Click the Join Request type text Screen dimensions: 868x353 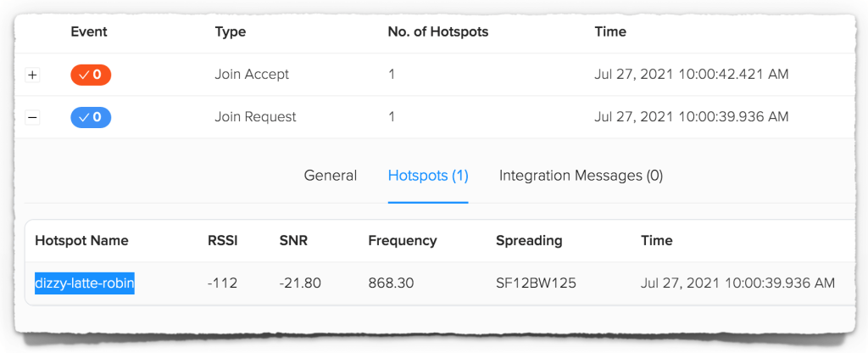pos(255,117)
